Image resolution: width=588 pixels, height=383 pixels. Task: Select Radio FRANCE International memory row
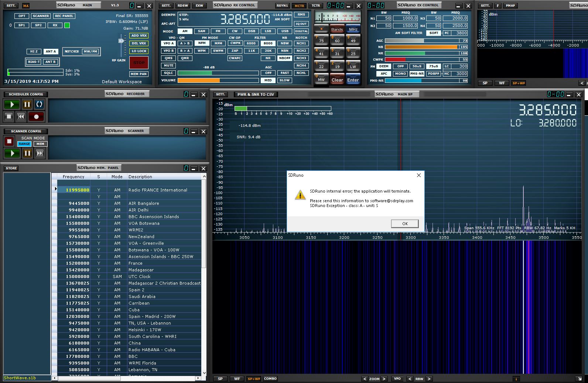pos(129,190)
